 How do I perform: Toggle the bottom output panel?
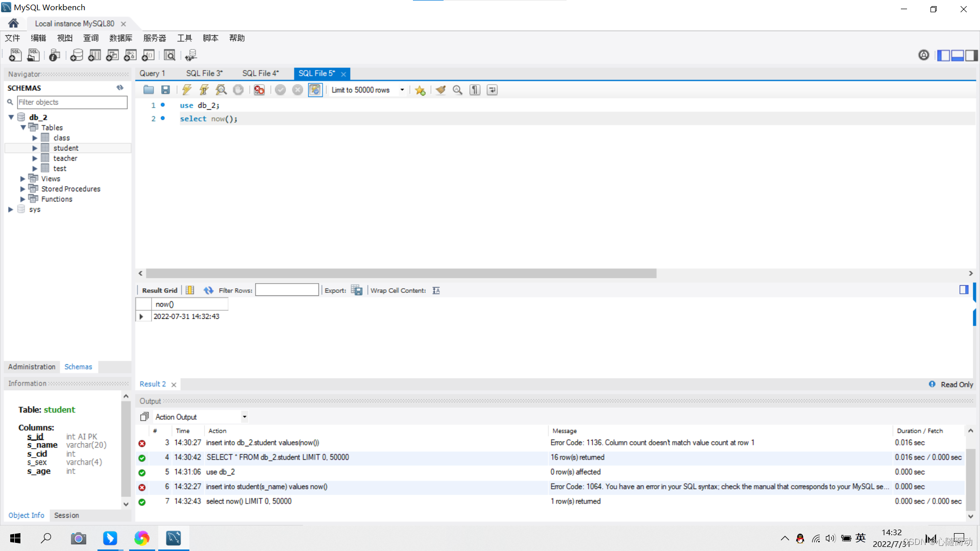coord(958,55)
